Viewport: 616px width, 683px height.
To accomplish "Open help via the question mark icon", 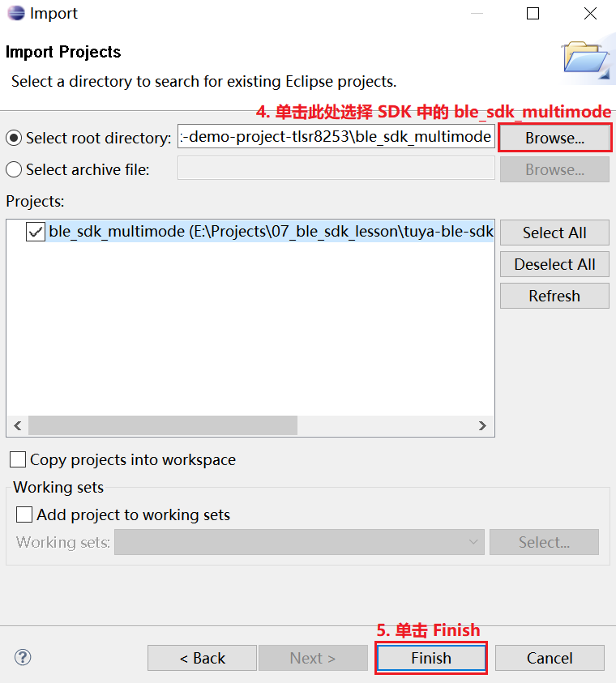I will (x=22, y=657).
